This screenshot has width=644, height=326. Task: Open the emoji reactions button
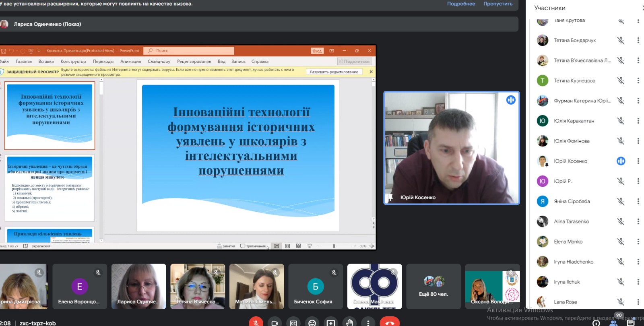coord(312,323)
